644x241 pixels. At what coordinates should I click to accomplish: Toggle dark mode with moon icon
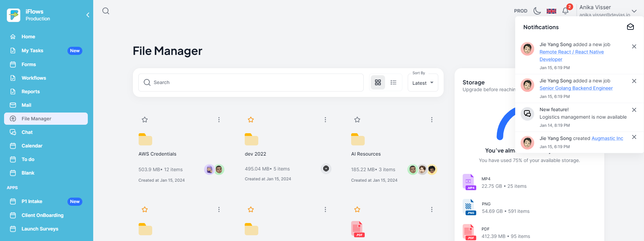537,11
